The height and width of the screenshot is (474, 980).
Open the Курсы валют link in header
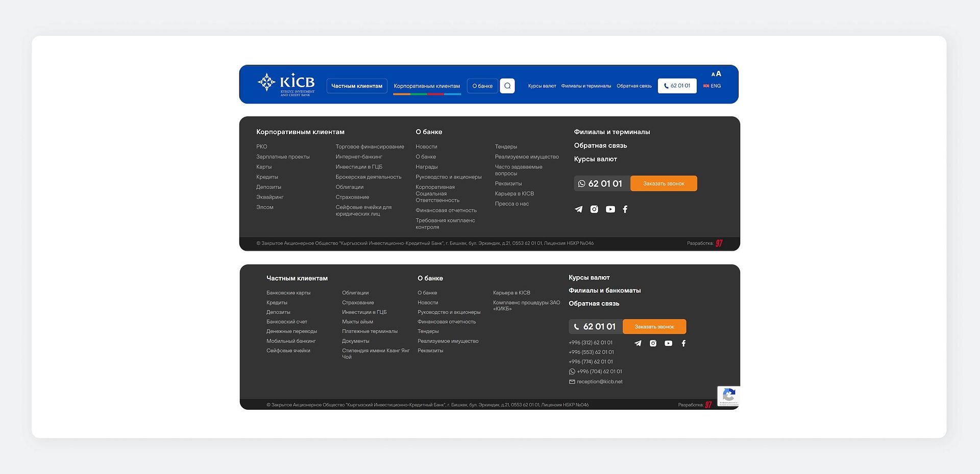click(542, 86)
